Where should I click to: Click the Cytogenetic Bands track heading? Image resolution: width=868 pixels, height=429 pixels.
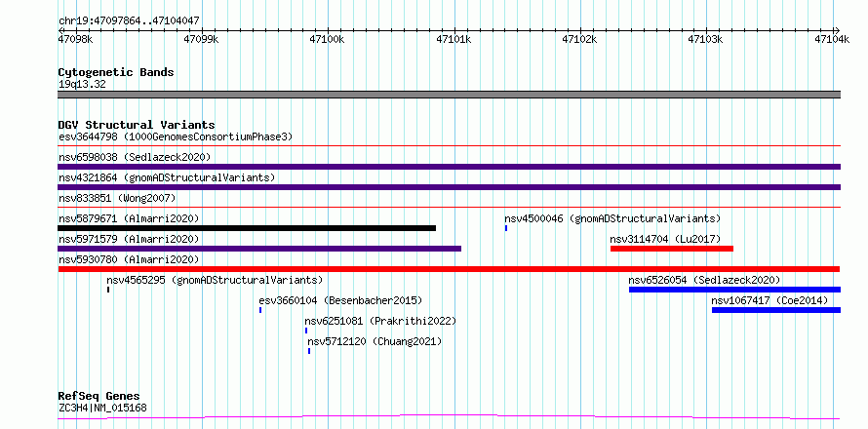116,72
